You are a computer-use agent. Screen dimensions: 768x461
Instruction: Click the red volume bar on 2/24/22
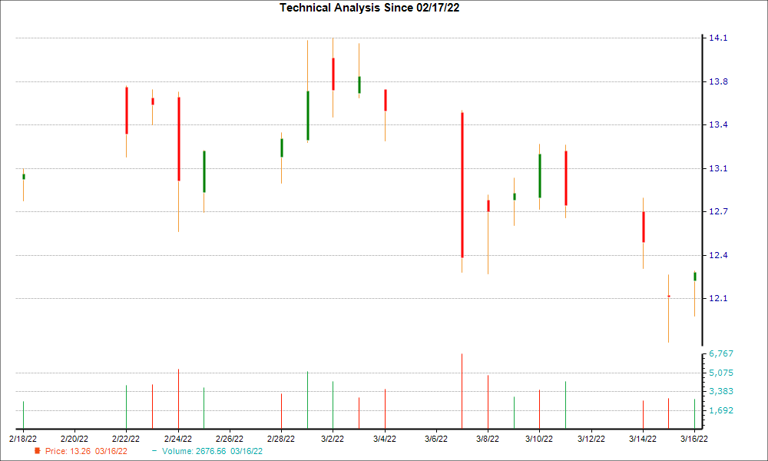[178, 399]
